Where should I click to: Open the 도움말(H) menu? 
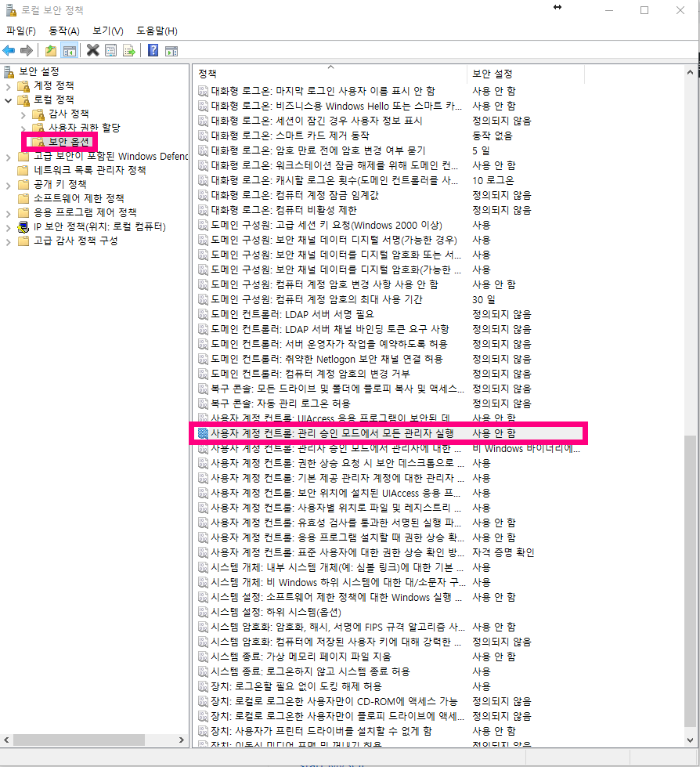[x=157, y=31]
